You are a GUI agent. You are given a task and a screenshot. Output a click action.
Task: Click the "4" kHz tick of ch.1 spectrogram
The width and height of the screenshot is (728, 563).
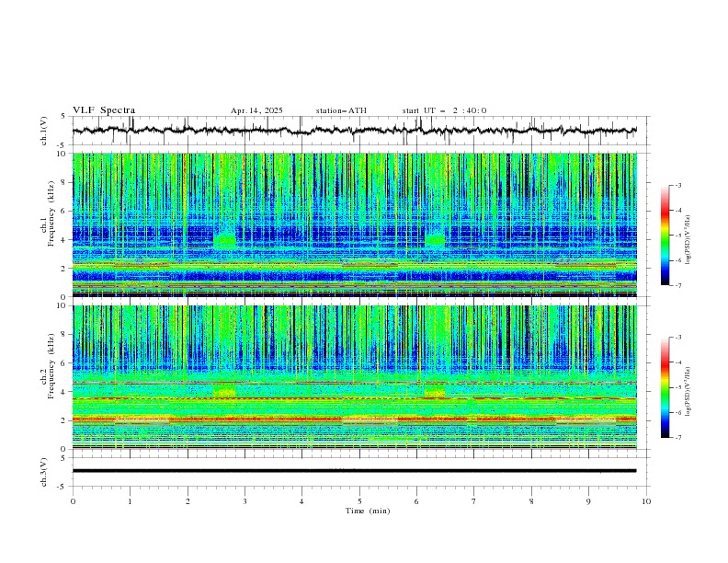click(65, 240)
